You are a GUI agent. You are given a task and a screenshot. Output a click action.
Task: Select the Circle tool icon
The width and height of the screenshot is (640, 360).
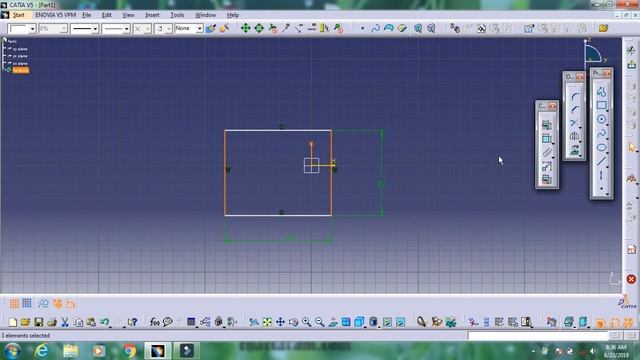tap(601, 119)
